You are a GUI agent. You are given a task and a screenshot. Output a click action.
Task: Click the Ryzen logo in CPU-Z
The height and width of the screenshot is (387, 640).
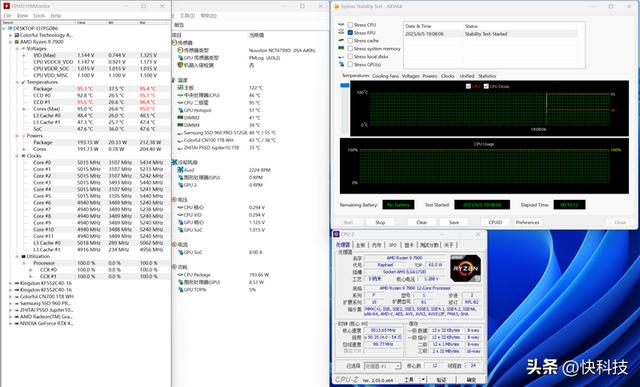tap(465, 268)
